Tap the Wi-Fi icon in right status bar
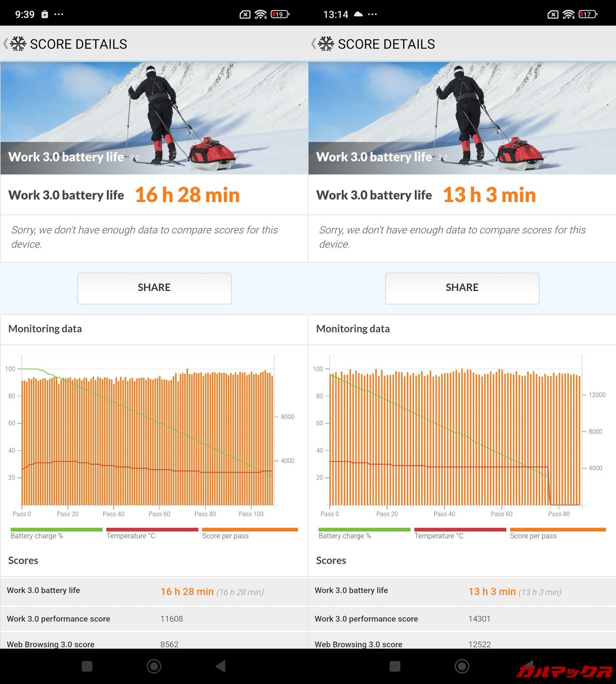 [x=568, y=14]
